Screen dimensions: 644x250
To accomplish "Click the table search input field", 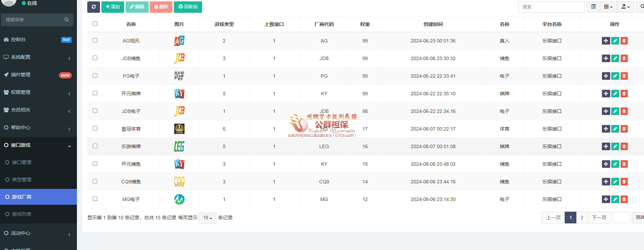I will [551, 7].
